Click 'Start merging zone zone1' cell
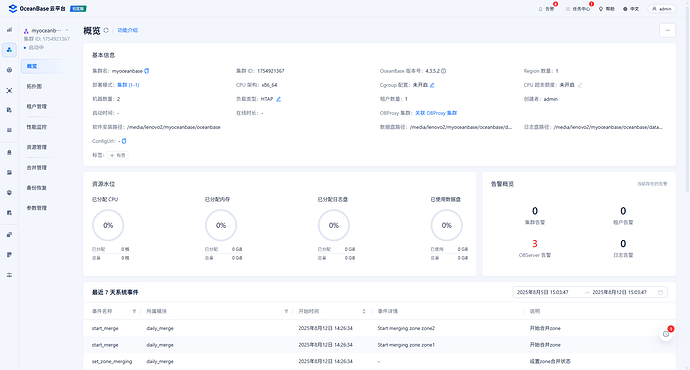 pyautogui.click(x=406, y=345)
